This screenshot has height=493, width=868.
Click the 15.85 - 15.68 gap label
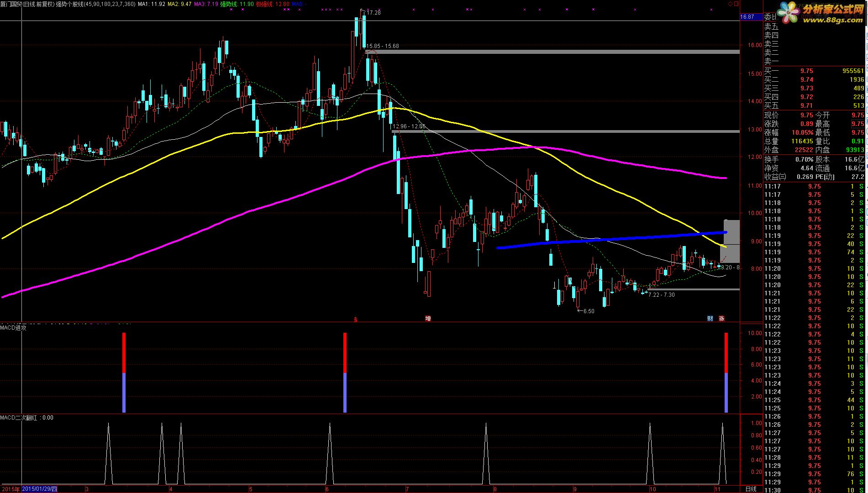pos(382,46)
